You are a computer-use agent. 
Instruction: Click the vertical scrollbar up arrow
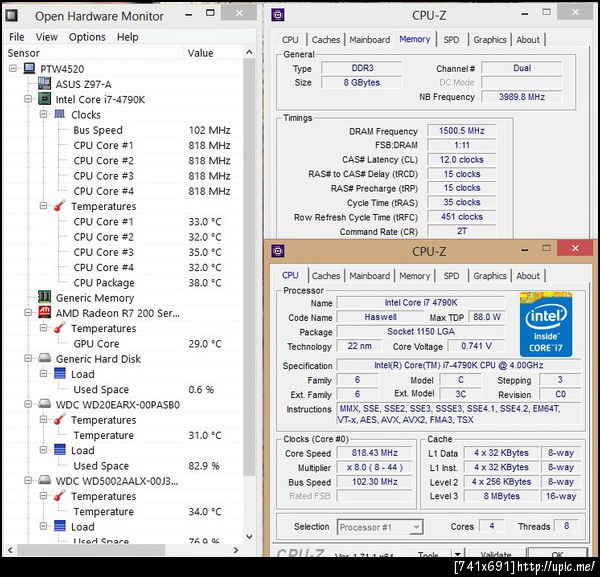[249, 52]
